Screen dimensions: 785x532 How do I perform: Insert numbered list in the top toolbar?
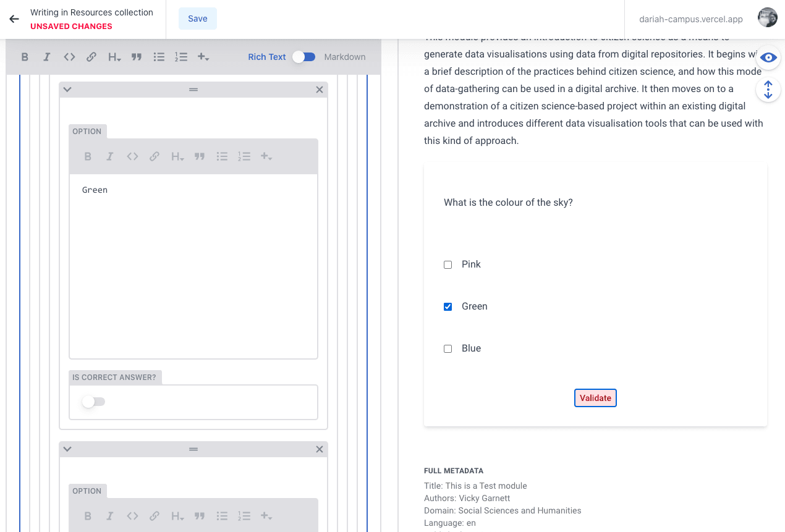180,57
